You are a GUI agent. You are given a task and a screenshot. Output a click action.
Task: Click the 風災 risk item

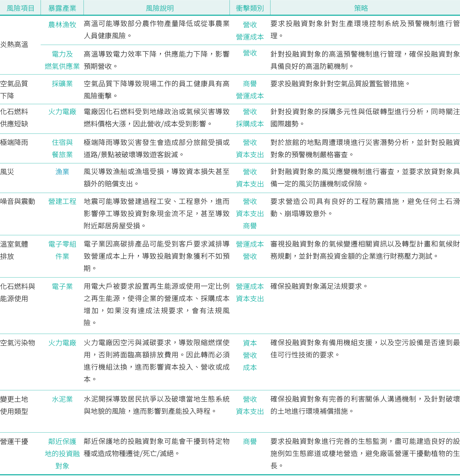tap(7, 172)
